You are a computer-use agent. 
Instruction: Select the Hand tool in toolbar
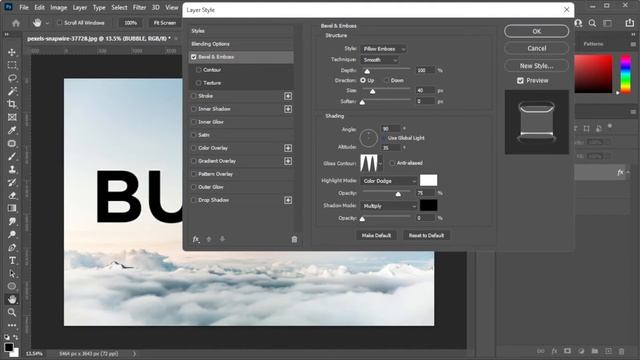tap(12, 299)
